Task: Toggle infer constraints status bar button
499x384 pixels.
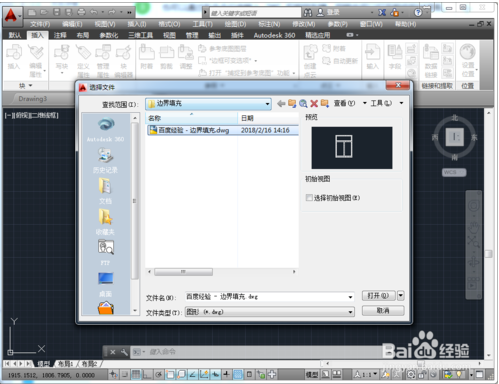Action: 113,375
